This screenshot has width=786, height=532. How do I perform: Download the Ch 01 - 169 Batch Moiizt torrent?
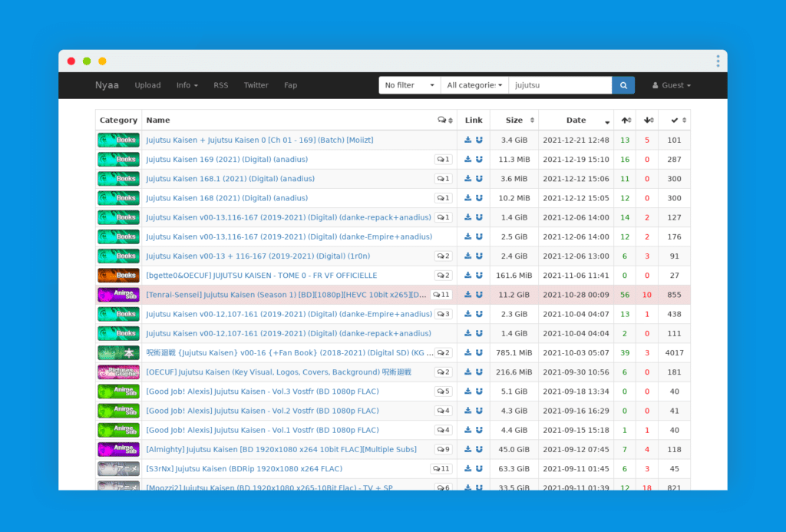tap(467, 140)
